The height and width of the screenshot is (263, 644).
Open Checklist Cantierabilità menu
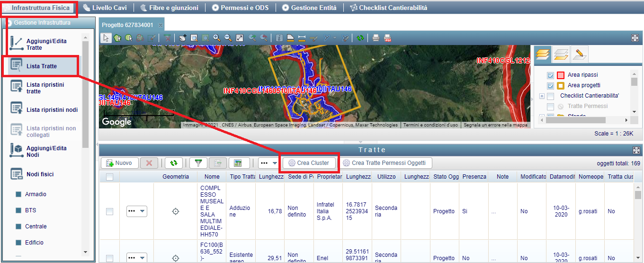click(x=388, y=8)
